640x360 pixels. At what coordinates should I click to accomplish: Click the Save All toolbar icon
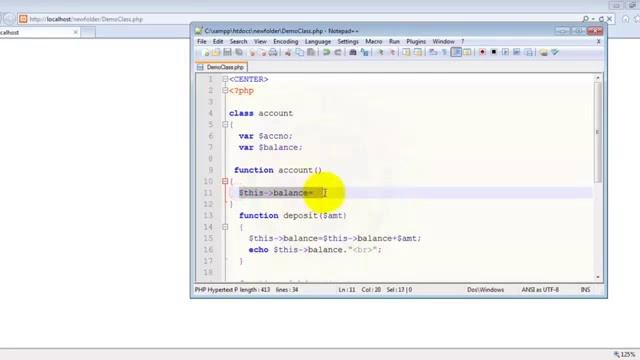click(239, 52)
